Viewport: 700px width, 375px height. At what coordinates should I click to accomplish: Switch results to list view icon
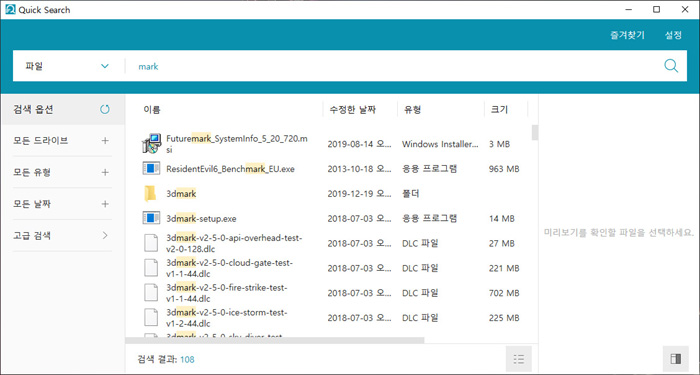tap(519, 359)
